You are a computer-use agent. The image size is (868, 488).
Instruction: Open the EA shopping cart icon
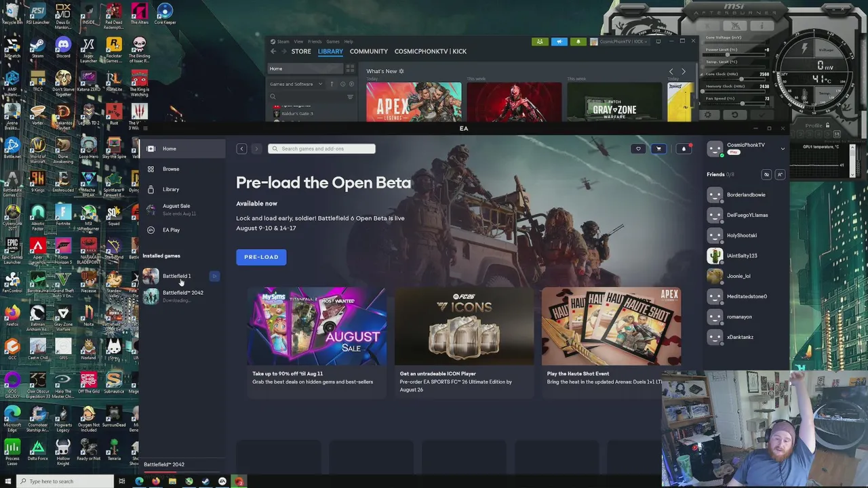(x=658, y=148)
